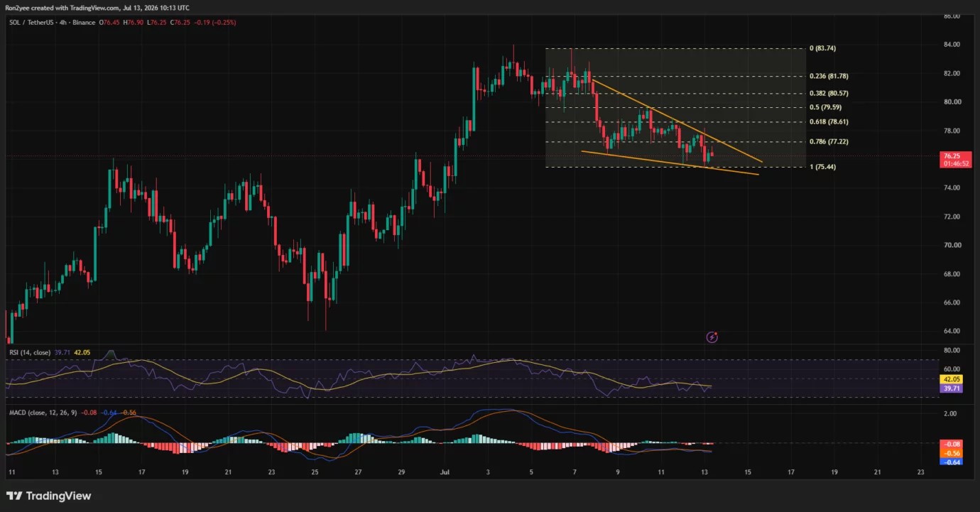Click the Fib level label 0.786 (77.22)
This screenshot has height=512, width=980.
pyautogui.click(x=829, y=142)
